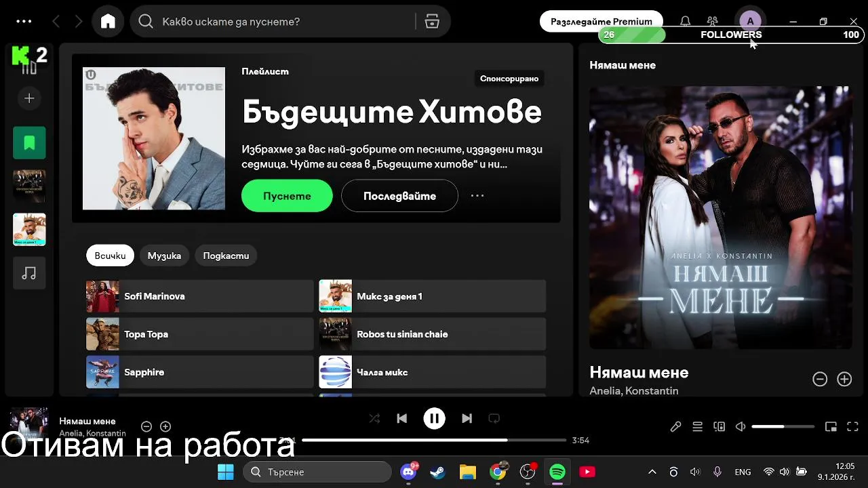This screenshot has width=868, height=488.
Task: Open the music note sidebar tile
Action: point(29,273)
